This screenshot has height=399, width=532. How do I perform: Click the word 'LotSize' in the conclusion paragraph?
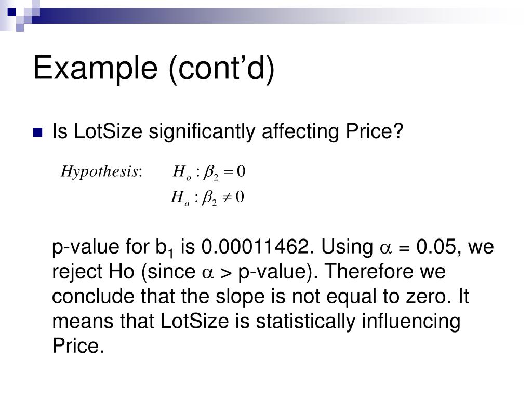[x=195, y=321]
